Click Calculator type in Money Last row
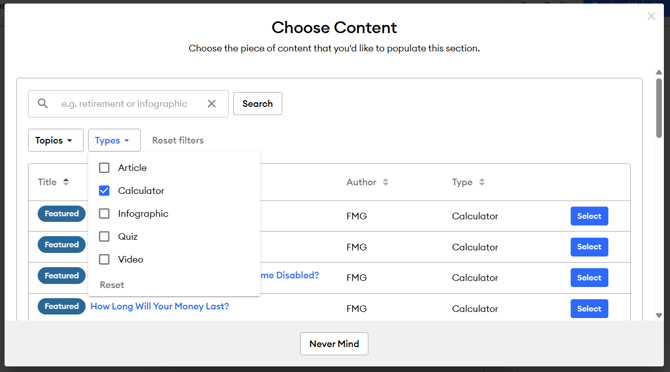The image size is (670, 372). pyautogui.click(x=475, y=308)
